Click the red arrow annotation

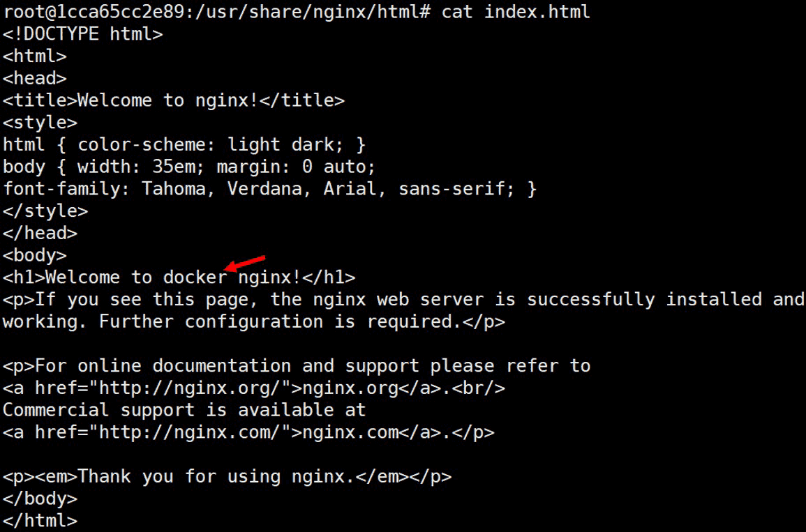coord(245,262)
